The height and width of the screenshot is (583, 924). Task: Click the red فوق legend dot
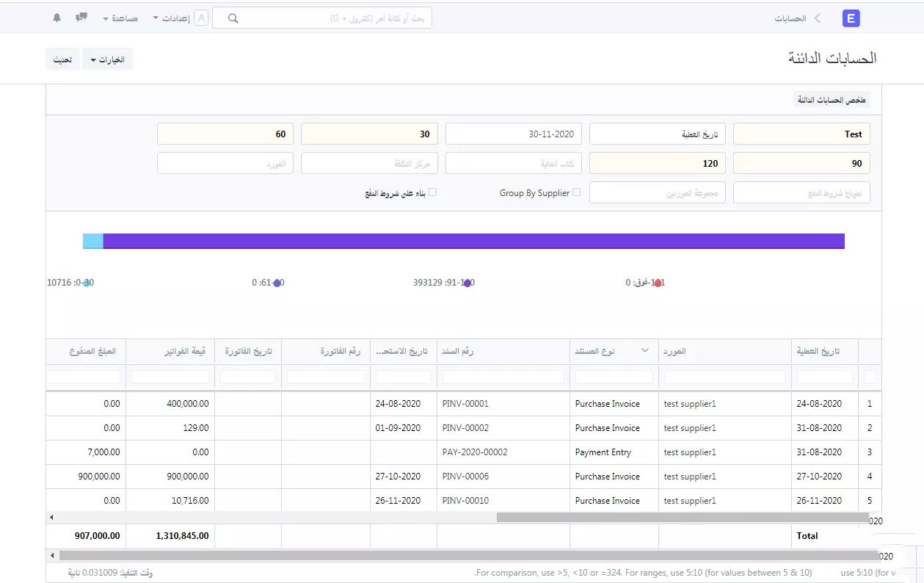pyautogui.click(x=658, y=283)
